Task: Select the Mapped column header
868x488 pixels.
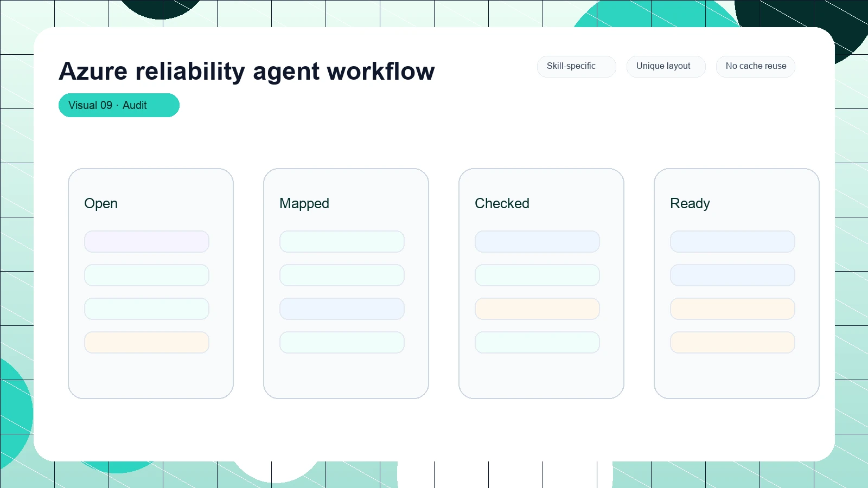Action: pos(304,203)
